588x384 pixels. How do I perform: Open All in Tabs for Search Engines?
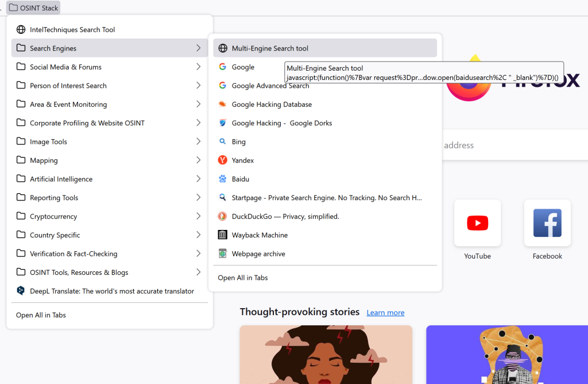(325, 278)
